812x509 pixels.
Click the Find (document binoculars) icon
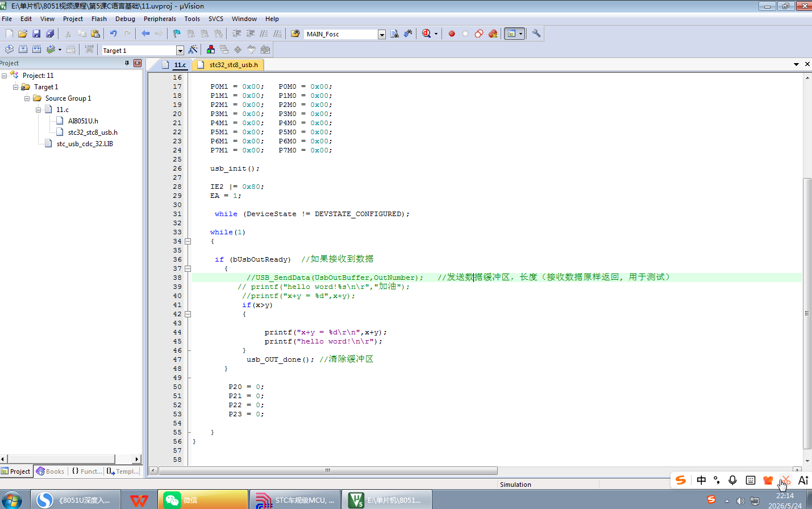[395, 34]
